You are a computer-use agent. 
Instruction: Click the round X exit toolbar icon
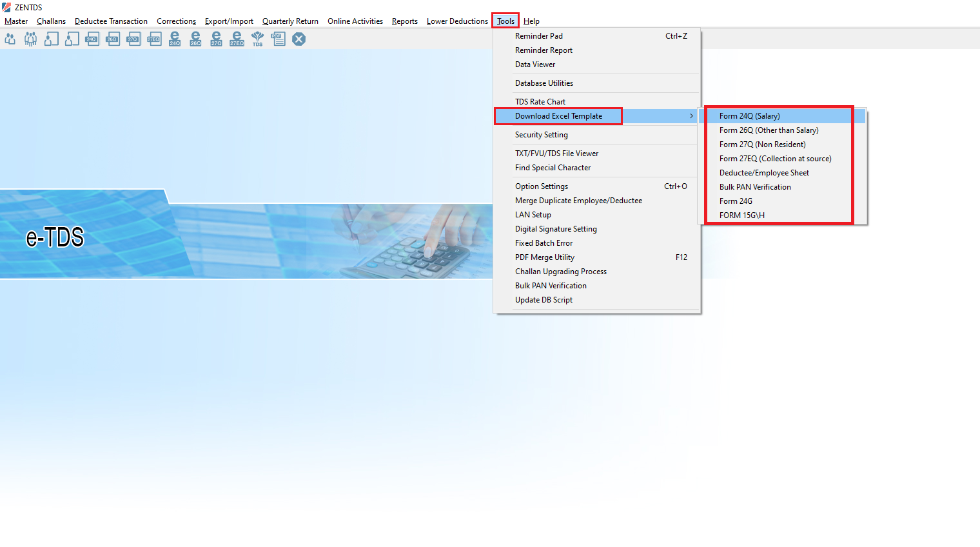click(x=299, y=39)
